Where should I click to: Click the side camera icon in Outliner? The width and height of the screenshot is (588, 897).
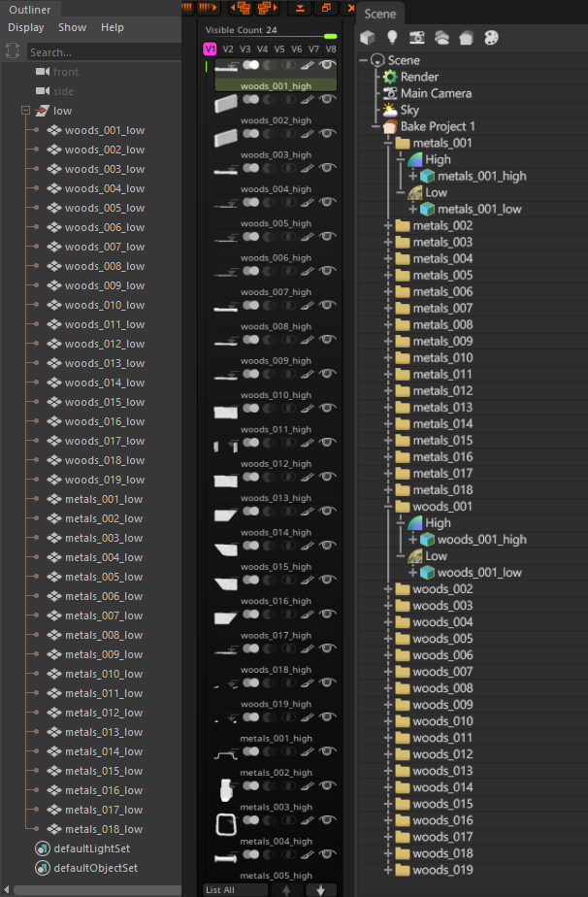43,91
